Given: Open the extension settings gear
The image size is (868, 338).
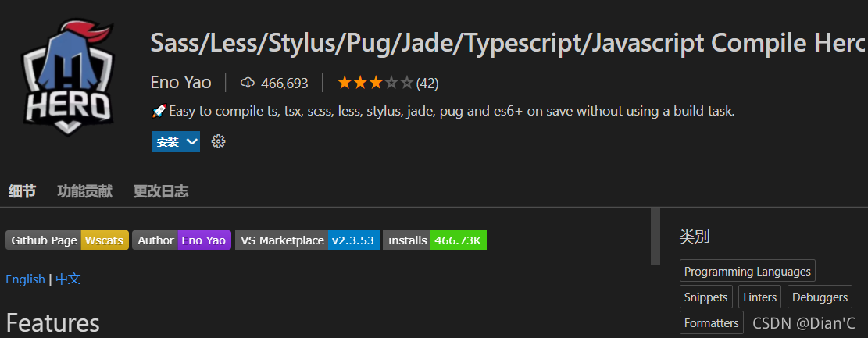Looking at the screenshot, I should pyautogui.click(x=218, y=141).
